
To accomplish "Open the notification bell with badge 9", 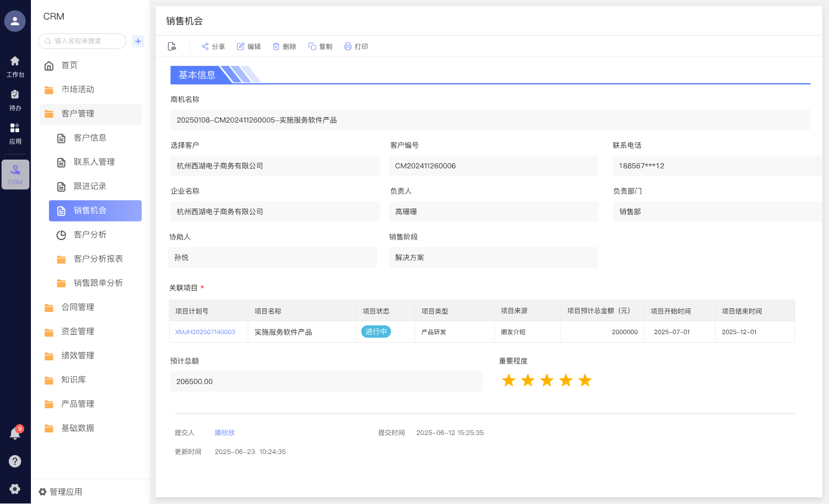I will click(x=15, y=433).
